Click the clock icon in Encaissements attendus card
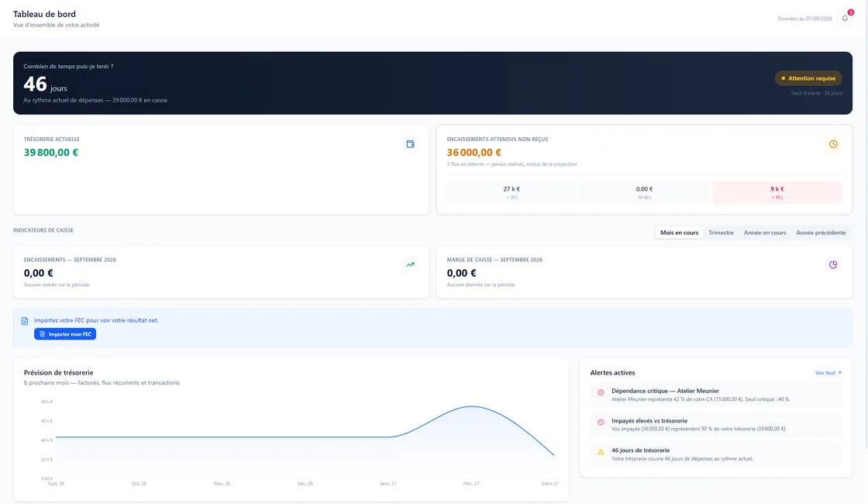The width and height of the screenshot is (868, 504). 833,144
